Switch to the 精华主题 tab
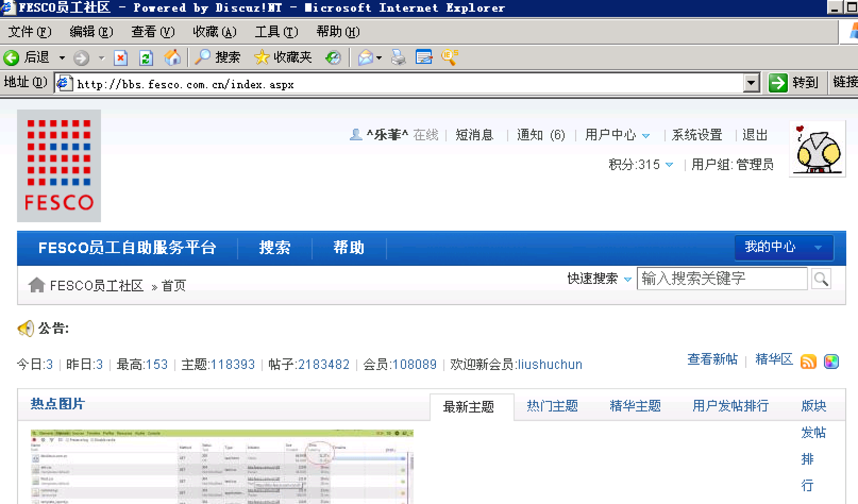The width and height of the screenshot is (858, 504). click(635, 406)
